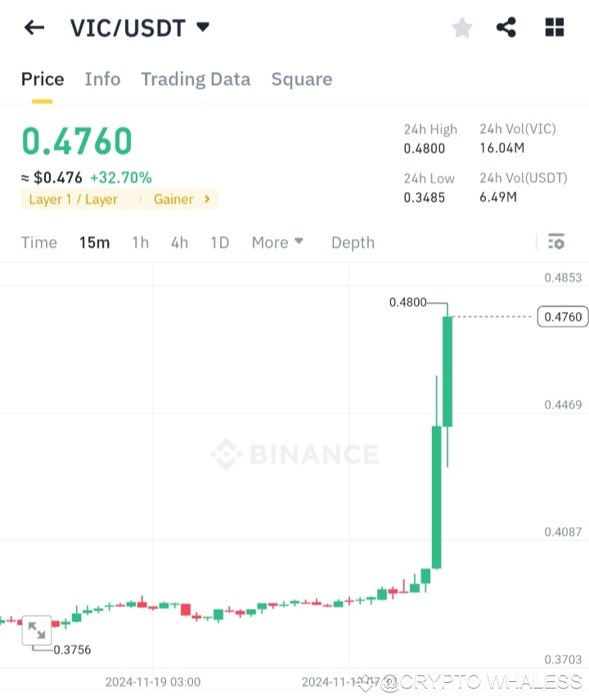Choose the 1D chart interval
The height and width of the screenshot is (700, 589).
(219, 242)
